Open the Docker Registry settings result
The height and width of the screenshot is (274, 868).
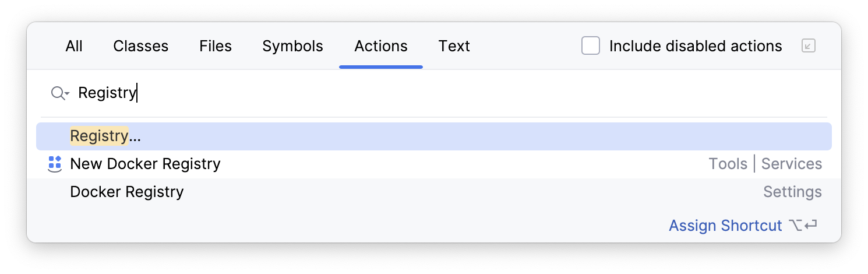[x=126, y=192]
